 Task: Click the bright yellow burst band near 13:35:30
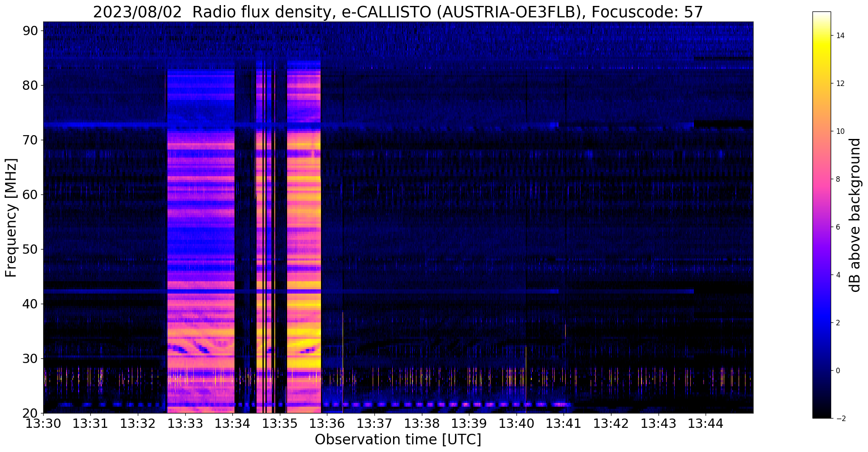coord(304,237)
